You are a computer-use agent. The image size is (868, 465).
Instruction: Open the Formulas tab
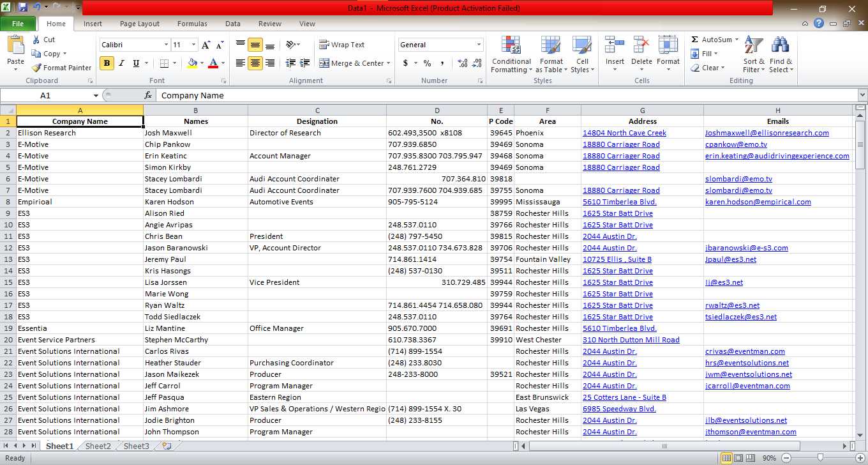pos(192,24)
